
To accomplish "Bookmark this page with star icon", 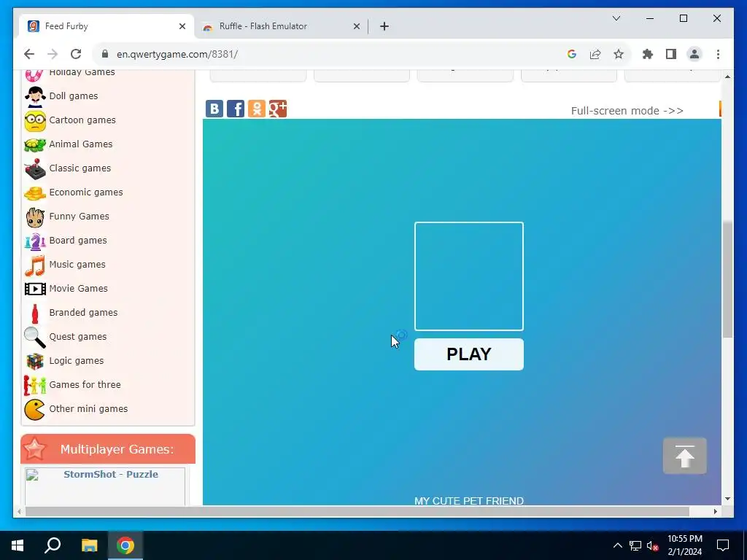I will (619, 54).
